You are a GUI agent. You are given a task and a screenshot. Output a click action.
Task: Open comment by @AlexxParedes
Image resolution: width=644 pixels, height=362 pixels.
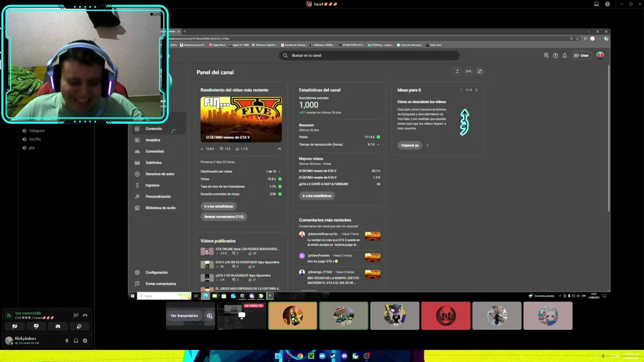[340, 258]
